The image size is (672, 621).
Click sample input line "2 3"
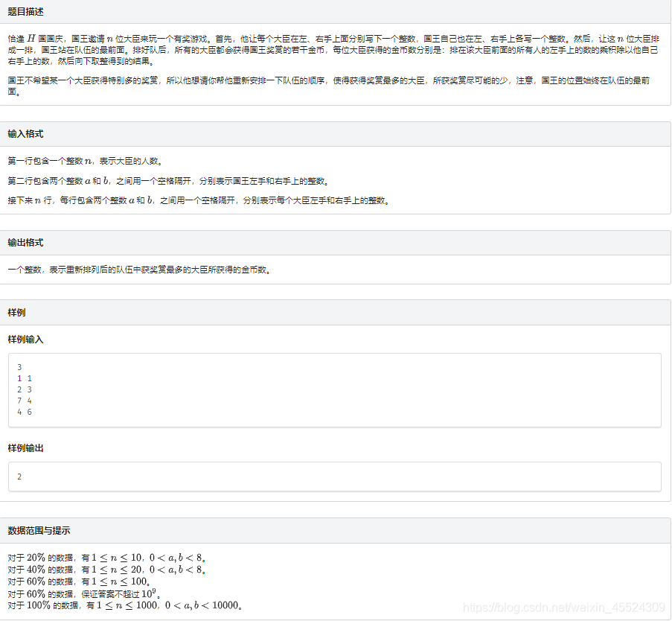point(25,389)
